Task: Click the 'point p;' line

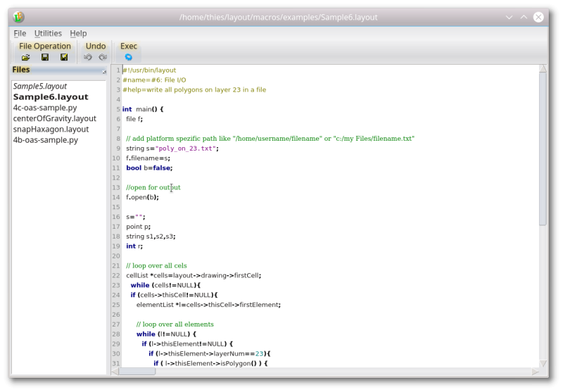Action: click(x=138, y=227)
